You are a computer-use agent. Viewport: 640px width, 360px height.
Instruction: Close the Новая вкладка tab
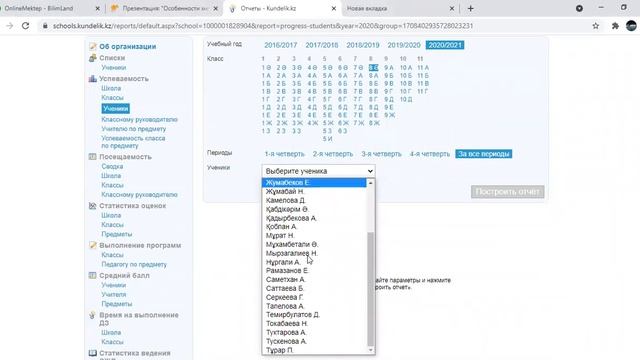click(x=452, y=9)
